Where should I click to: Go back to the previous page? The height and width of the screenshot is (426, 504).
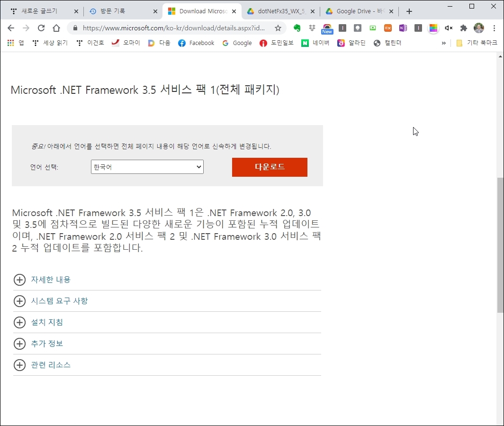pyautogui.click(x=11, y=28)
